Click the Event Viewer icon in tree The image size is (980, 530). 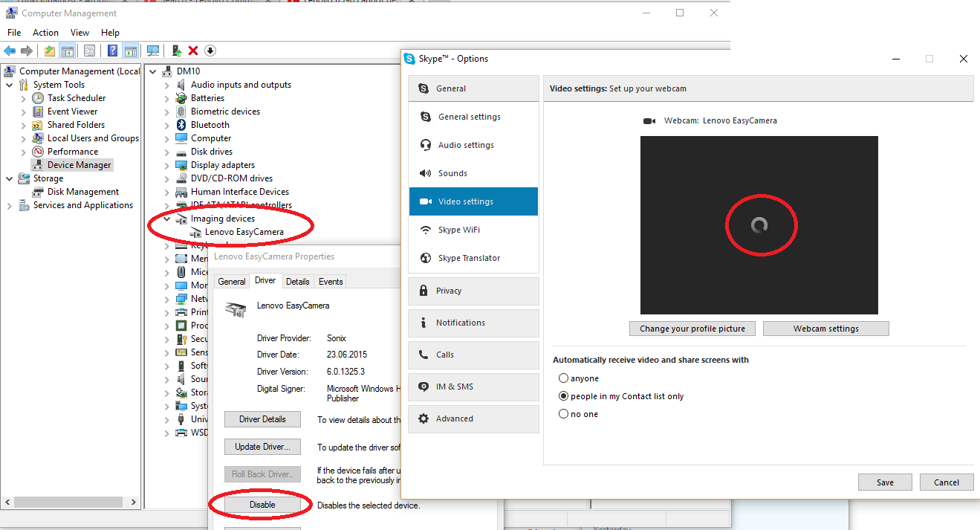coord(38,112)
